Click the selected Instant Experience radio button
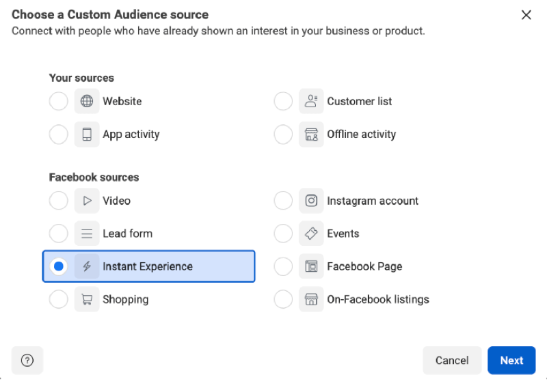 pos(59,266)
